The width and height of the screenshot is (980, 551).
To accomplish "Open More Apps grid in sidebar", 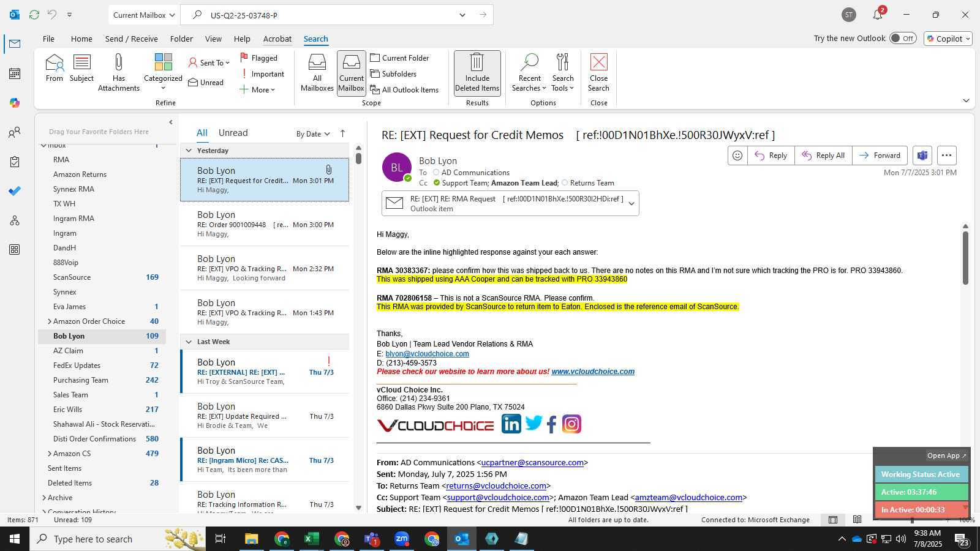I will pyautogui.click(x=15, y=250).
